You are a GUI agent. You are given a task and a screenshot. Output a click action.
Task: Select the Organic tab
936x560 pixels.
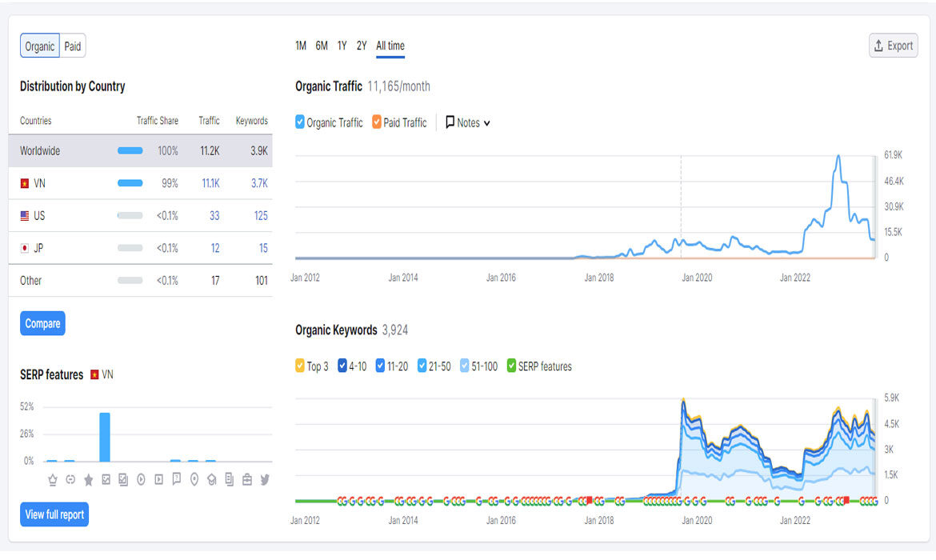[x=40, y=46]
